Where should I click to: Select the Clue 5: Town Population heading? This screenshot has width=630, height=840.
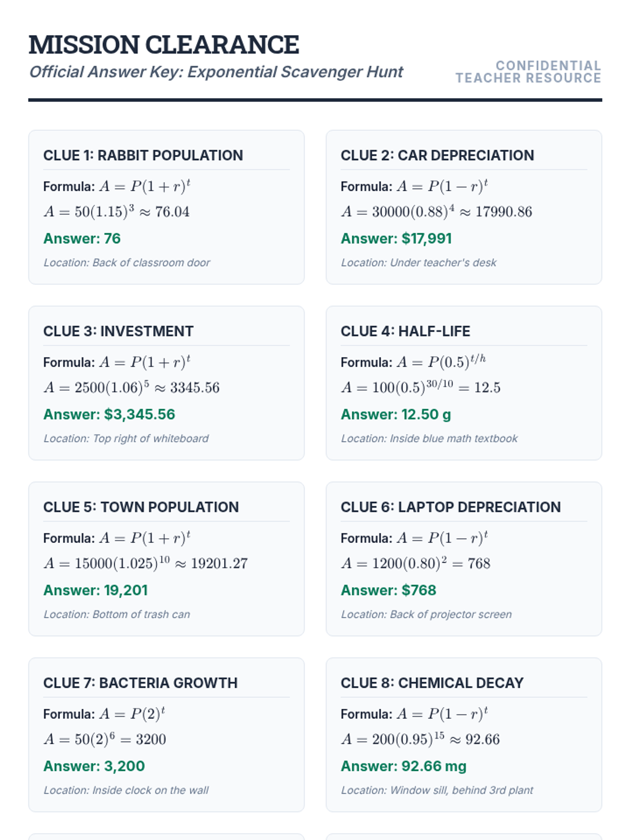pos(141,507)
